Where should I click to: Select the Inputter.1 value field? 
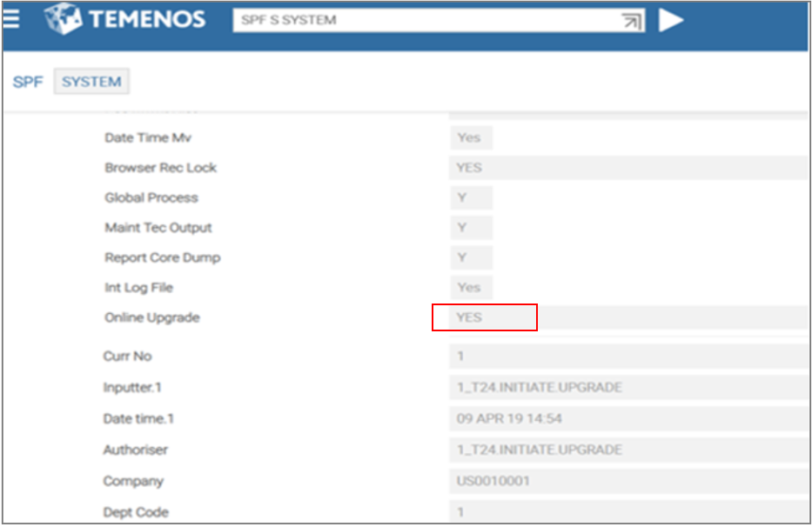pyautogui.click(x=627, y=388)
